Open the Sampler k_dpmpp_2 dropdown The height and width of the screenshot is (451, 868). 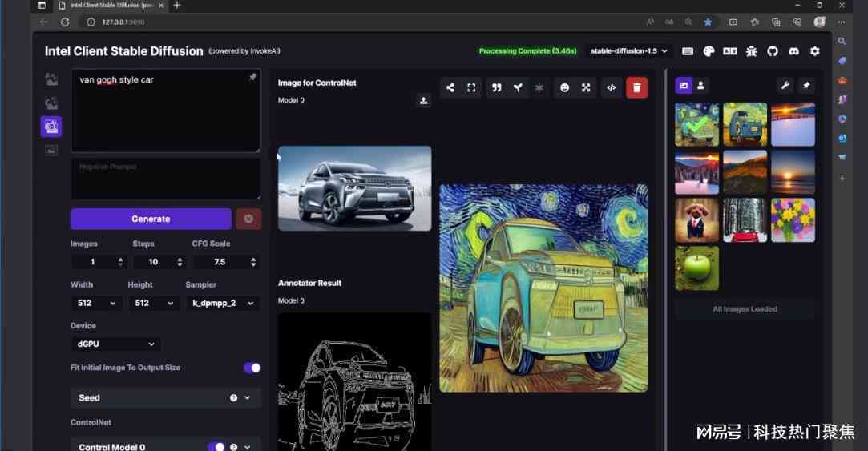point(223,303)
